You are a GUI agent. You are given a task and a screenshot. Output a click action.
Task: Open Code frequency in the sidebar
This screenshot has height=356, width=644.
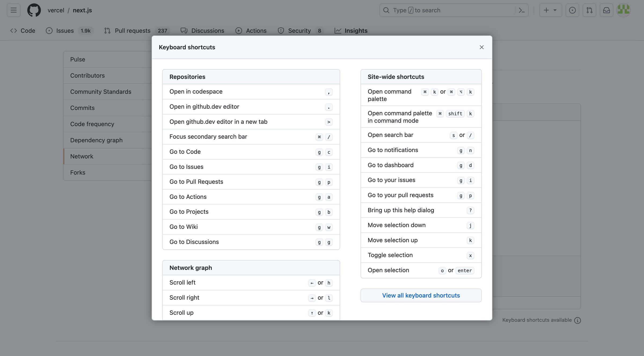click(108, 124)
